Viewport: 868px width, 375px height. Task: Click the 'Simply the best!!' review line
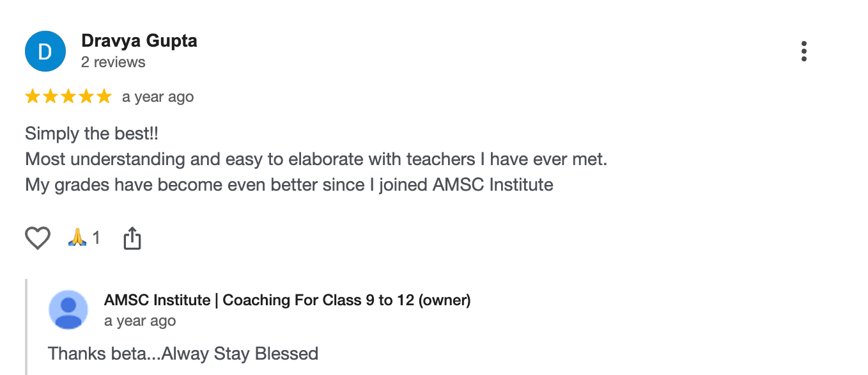pos(91,134)
